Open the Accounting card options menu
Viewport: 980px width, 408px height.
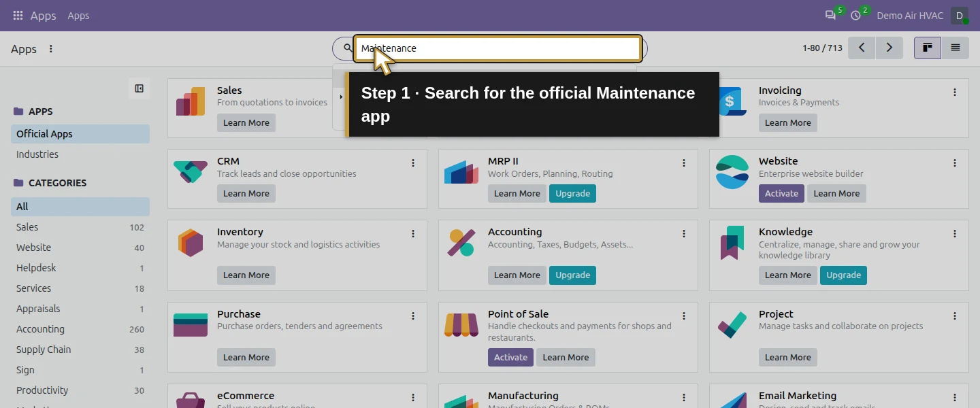click(x=684, y=234)
